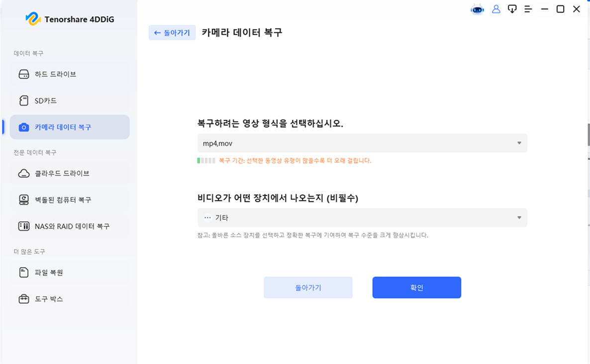This screenshot has height=364, width=590.
Task: Open 파일 복원 tool
Action: coord(70,272)
